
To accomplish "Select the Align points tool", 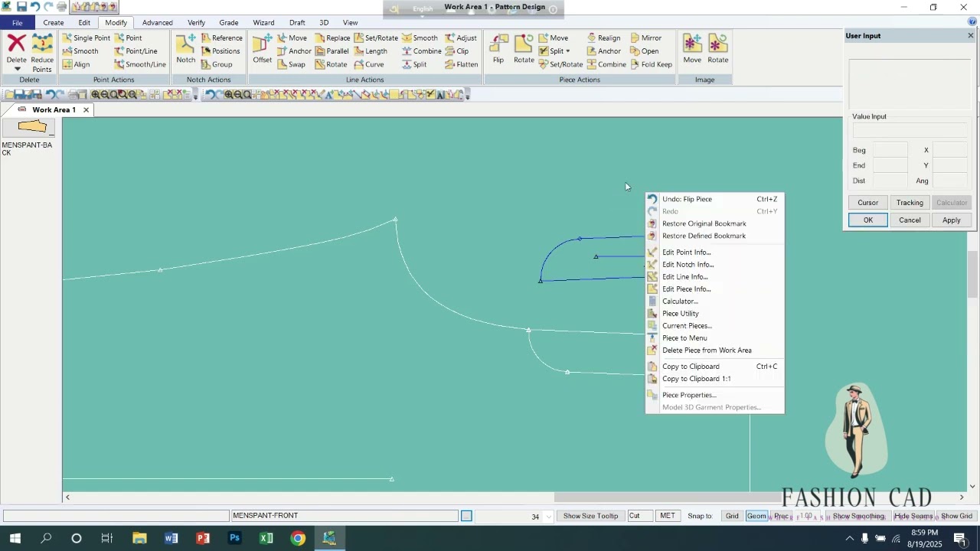I will (x=76, y=64).
